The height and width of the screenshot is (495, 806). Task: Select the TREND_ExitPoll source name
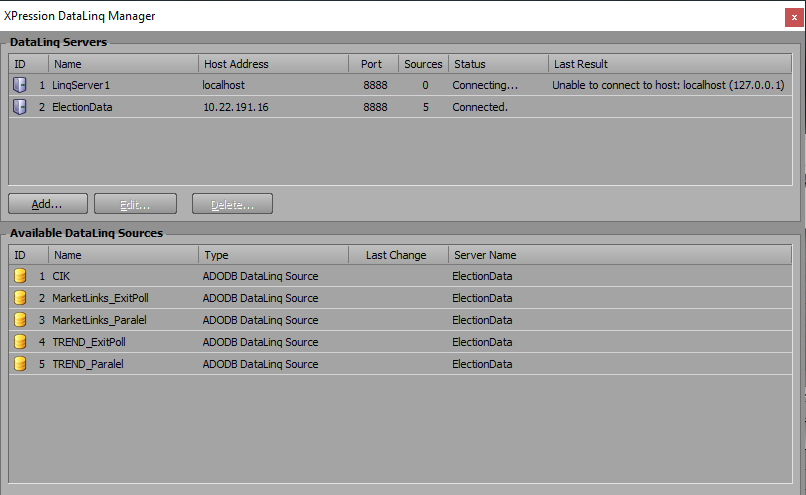click(89, 342)
